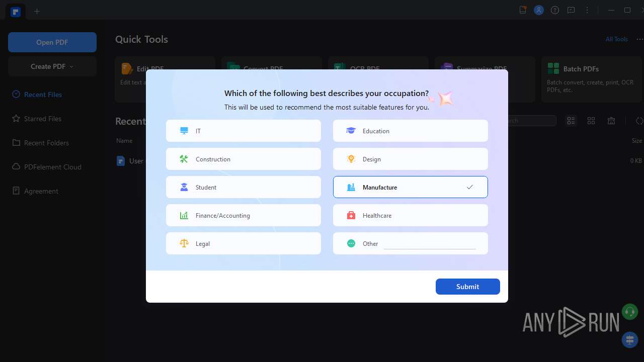Image resolution: width=644 pixels, height=362 pixels.
Task: Submit the occupation survey
Action: tap(468, 287)
